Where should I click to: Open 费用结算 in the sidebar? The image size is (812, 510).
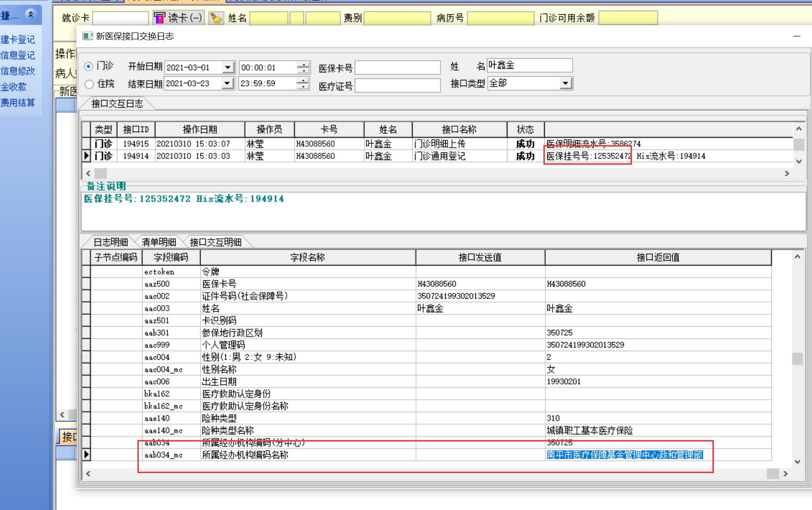click(18, 103)
